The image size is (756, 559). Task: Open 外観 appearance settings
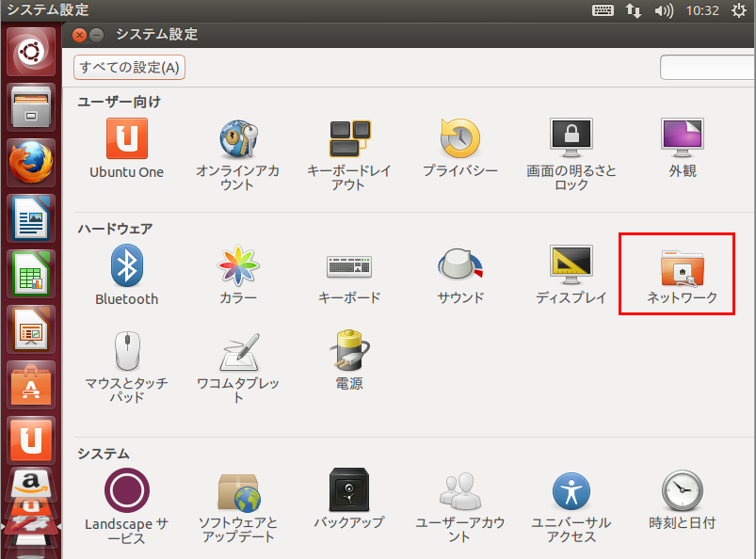(683, 149)
